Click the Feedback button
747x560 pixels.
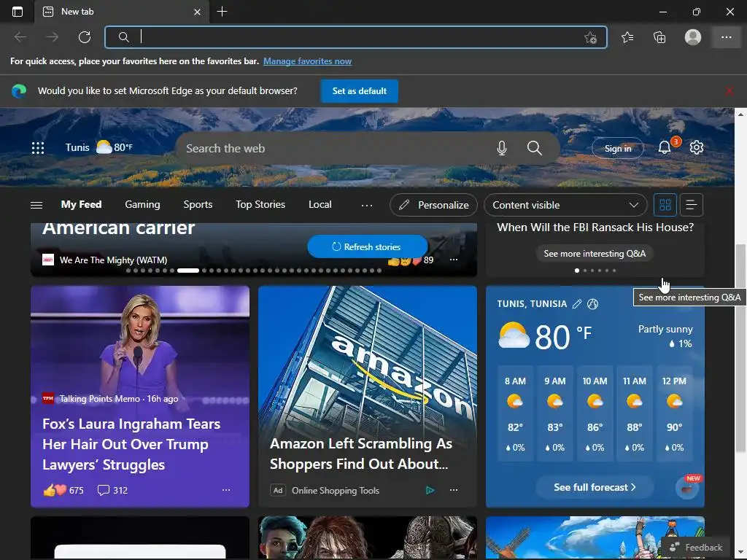(696, 547)
